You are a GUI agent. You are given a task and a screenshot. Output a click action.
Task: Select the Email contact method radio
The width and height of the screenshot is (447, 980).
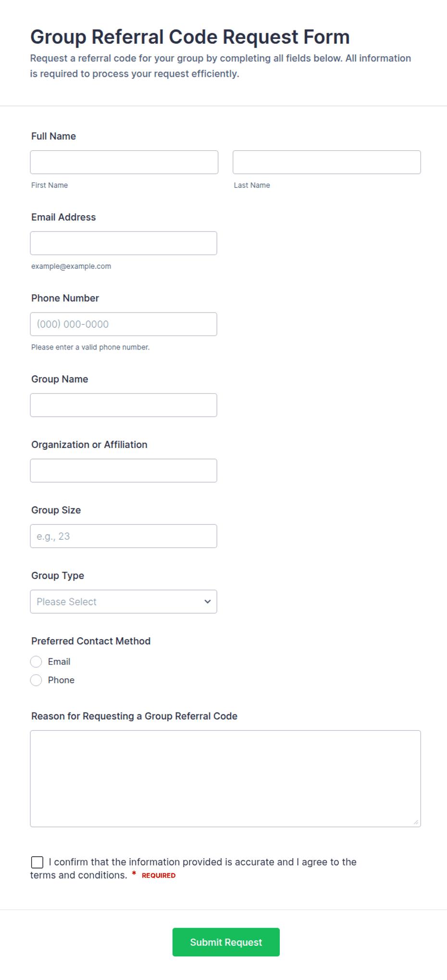pyautogui.click(x=36, y=662)
